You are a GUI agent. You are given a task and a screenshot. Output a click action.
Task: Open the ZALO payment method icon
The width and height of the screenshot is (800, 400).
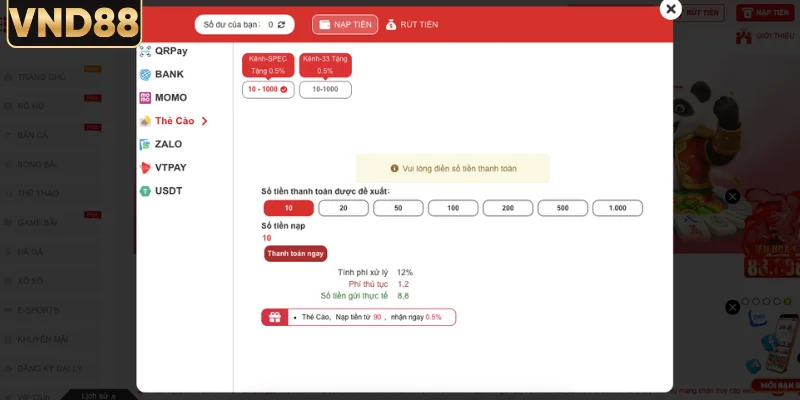pos(145,144)
